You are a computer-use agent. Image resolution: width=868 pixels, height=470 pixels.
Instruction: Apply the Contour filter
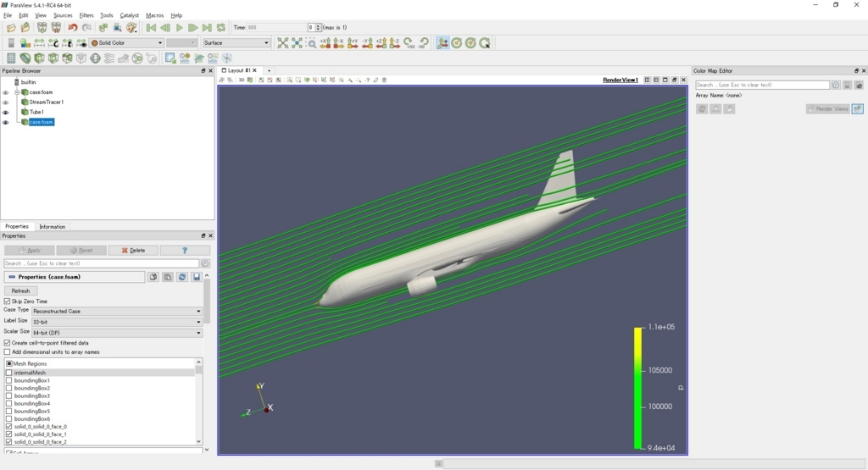25,58
